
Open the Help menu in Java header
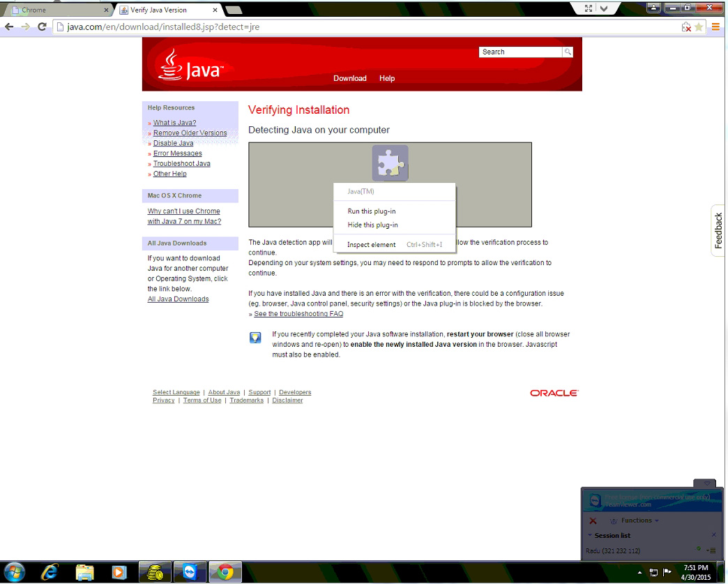387,78
